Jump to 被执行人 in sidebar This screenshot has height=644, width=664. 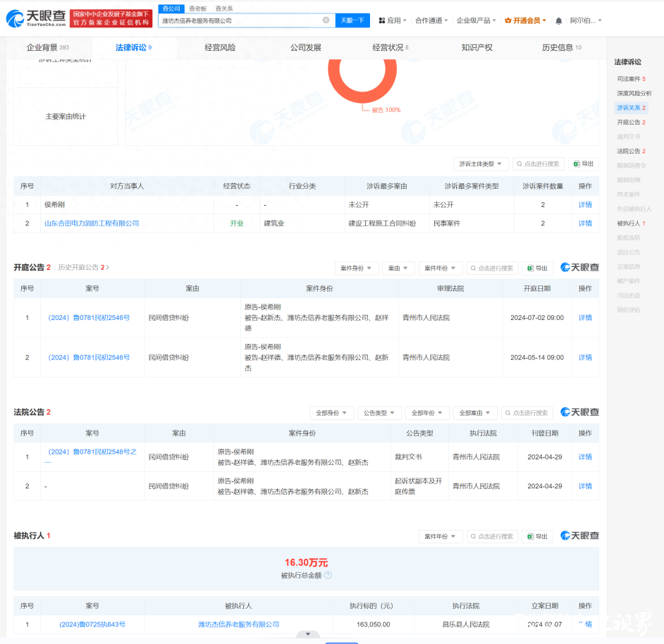(631, 223)
